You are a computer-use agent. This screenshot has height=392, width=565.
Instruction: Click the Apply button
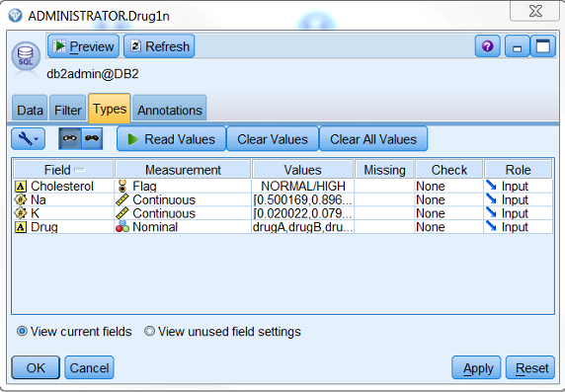tap(476, 368)
